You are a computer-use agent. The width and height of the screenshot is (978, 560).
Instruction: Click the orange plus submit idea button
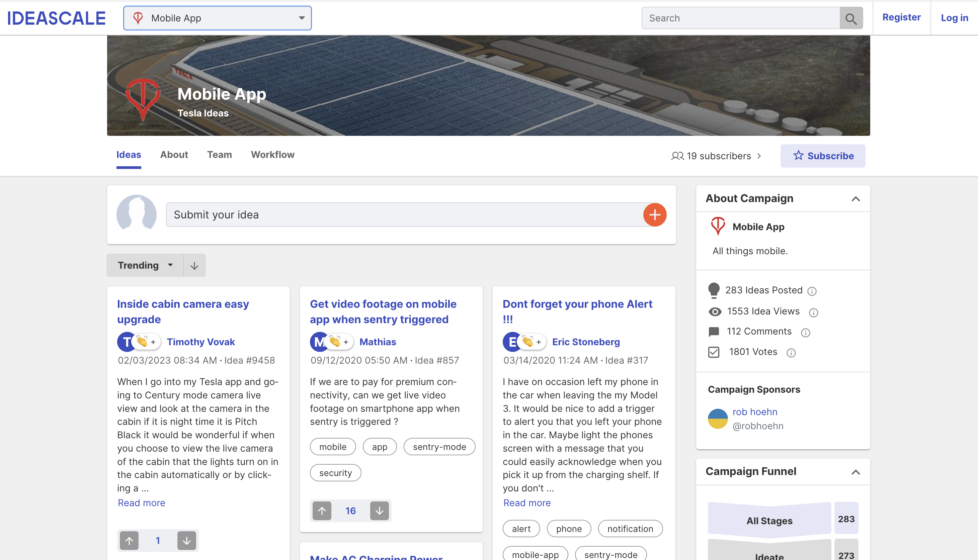[x=654, y=215]
